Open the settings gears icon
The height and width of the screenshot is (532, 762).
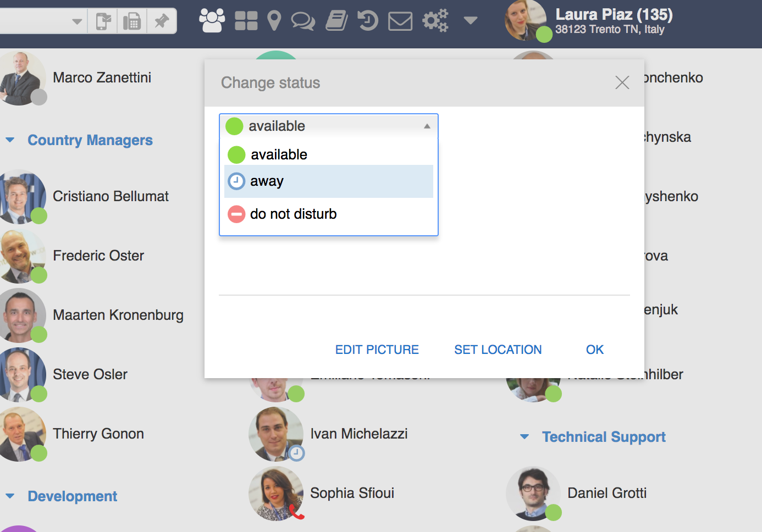pos(435,21)
